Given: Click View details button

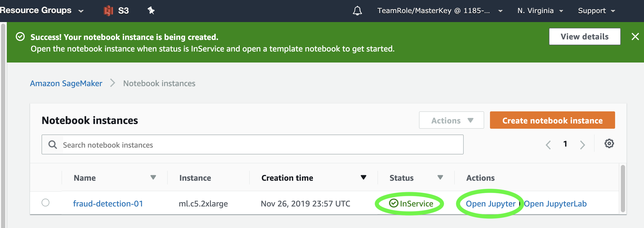Looking at the screenshot, I should 585,37.
